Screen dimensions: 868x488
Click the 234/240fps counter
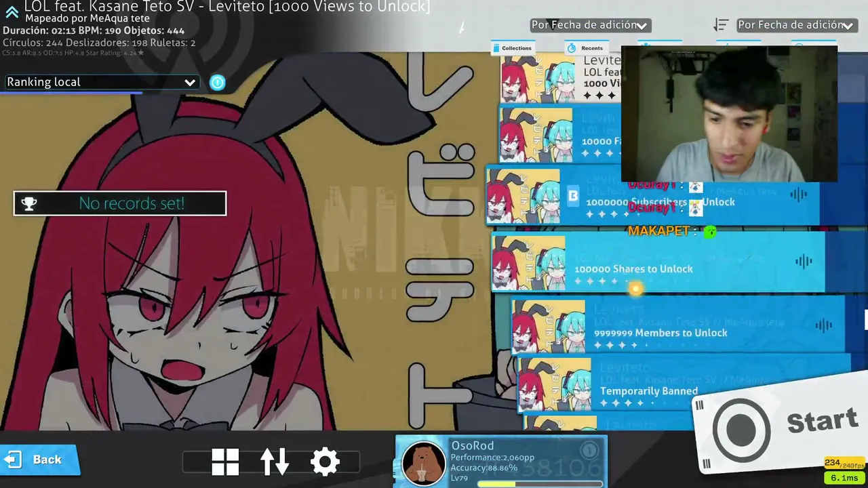845,464
